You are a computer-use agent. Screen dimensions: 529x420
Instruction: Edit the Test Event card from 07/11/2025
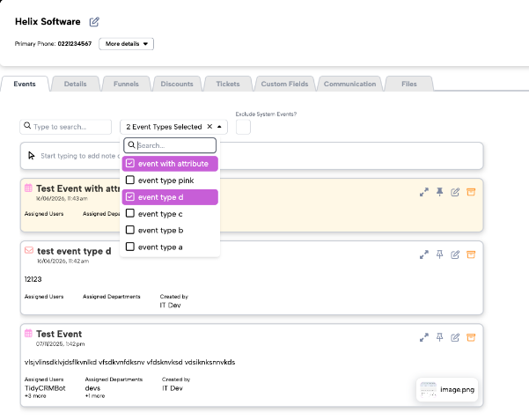(x=455, y=337)
